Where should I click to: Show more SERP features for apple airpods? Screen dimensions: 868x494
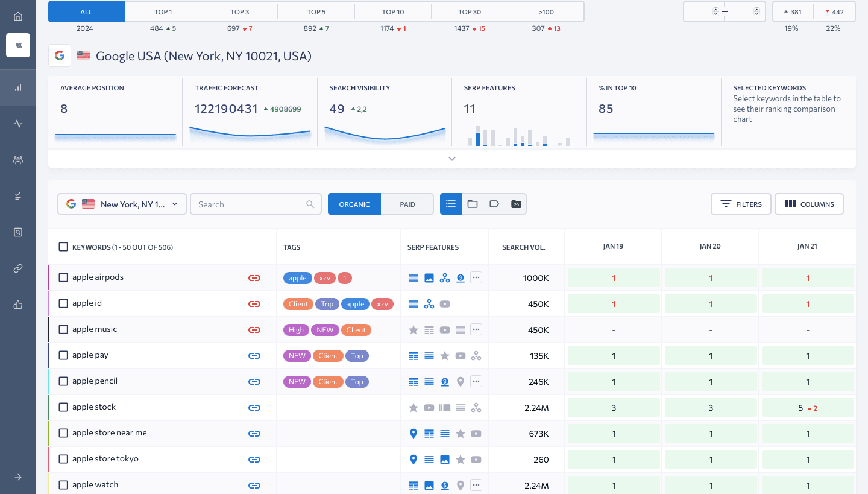click(476, 278)
